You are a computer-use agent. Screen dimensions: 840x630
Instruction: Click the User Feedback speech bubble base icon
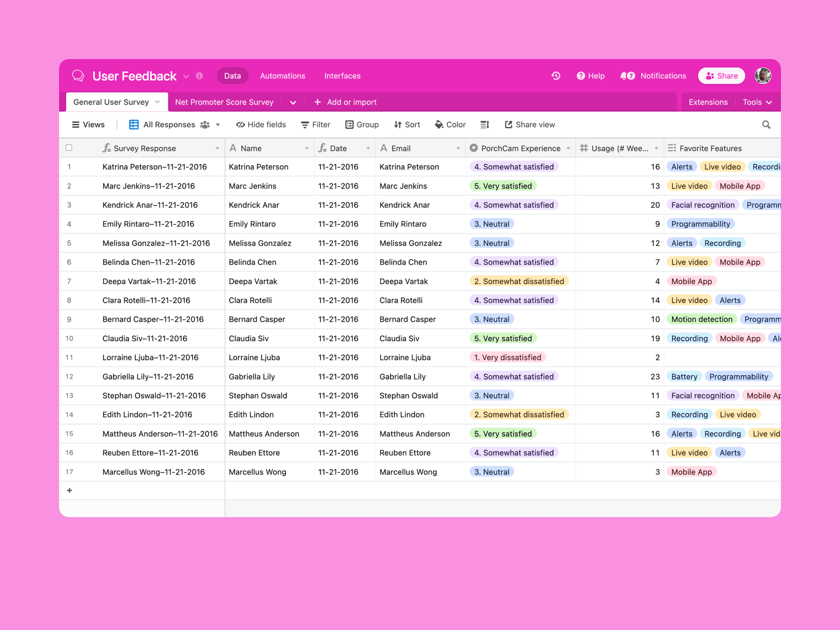click(78, 76)
